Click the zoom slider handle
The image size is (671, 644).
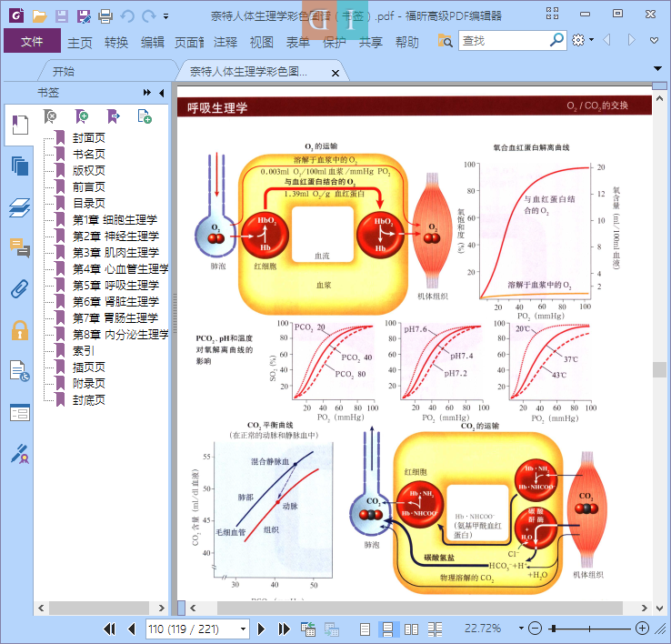555,629
